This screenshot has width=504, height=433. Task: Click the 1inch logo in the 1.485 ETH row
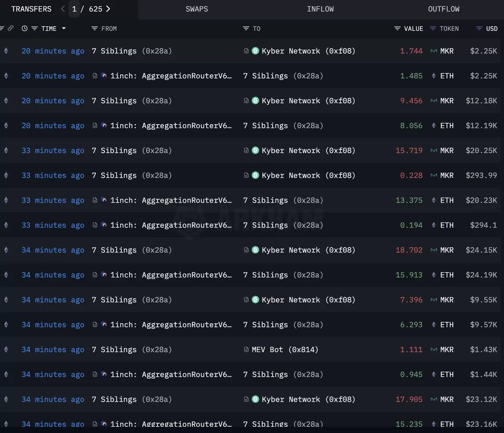104,76
